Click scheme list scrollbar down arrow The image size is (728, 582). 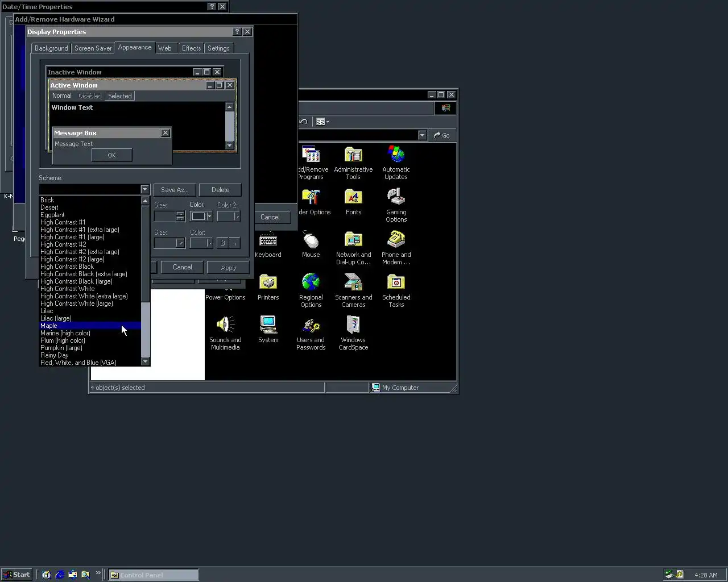coord(145,361)
